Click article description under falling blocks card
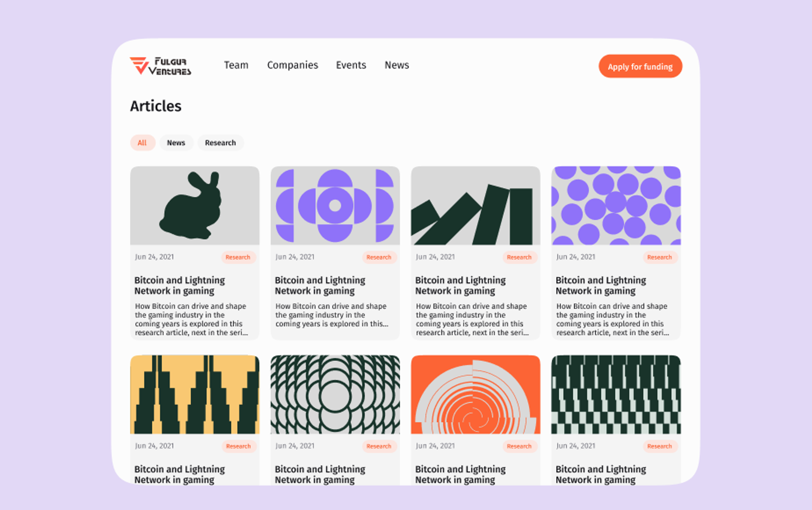812x510 pixels. pos(472,319)
